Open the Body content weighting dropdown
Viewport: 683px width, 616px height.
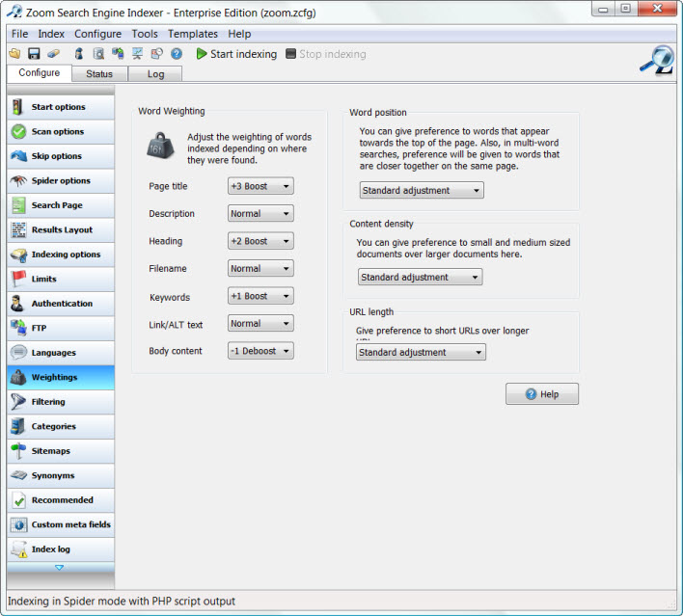[260, 351]
